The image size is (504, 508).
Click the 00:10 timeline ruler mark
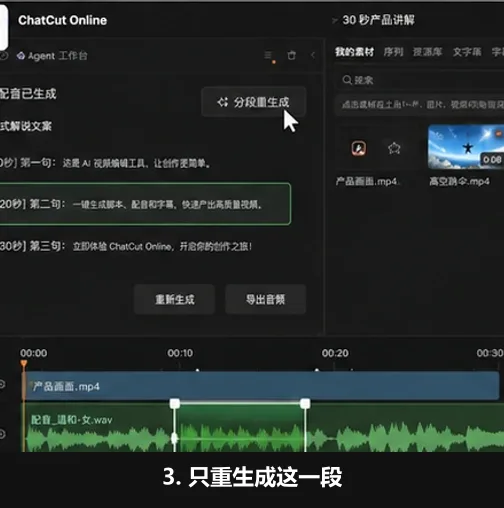tap(180, 353)
